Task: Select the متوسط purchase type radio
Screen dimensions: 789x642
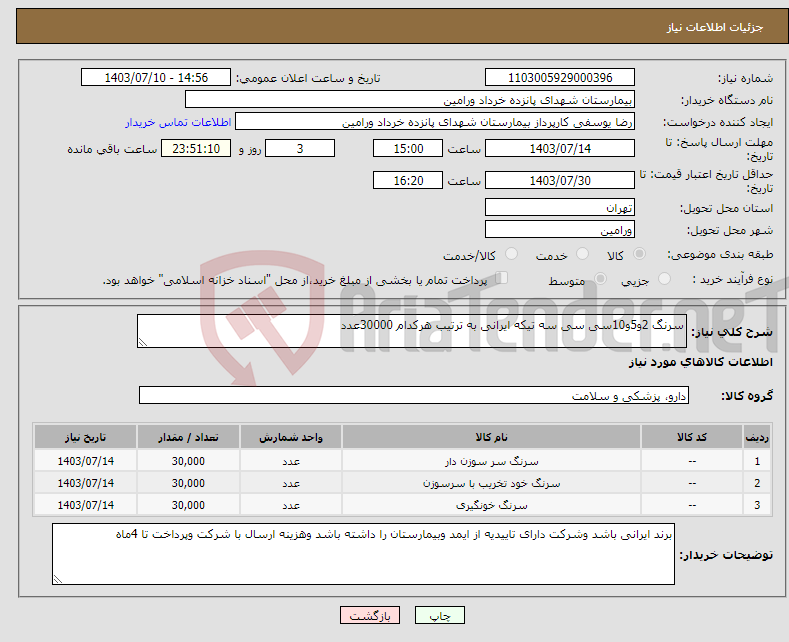Action: [600, 279]
